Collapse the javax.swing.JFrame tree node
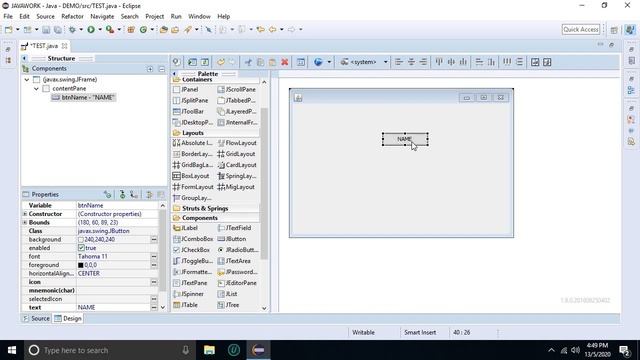This screenshot has height=360, width=640. (27, 80)
